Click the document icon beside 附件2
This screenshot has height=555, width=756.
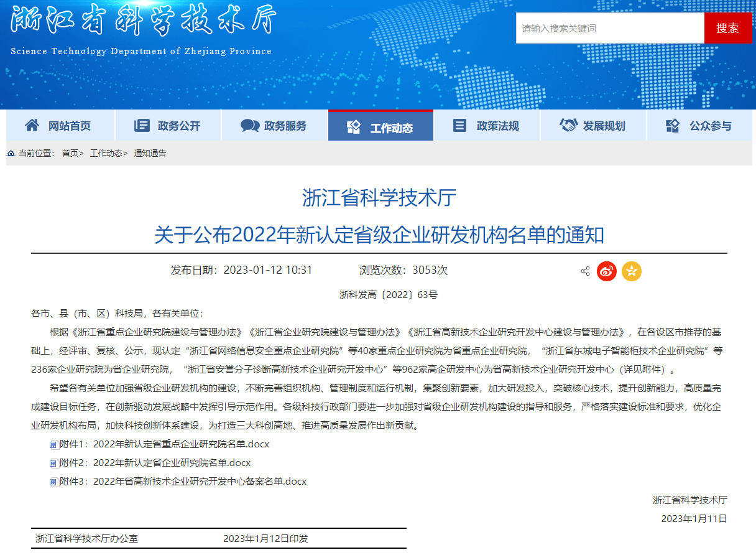pos(54,463)
